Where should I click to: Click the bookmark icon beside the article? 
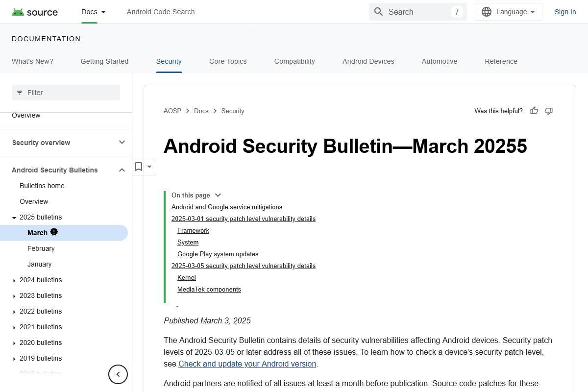pyautogui.click(x=139, y=167)
